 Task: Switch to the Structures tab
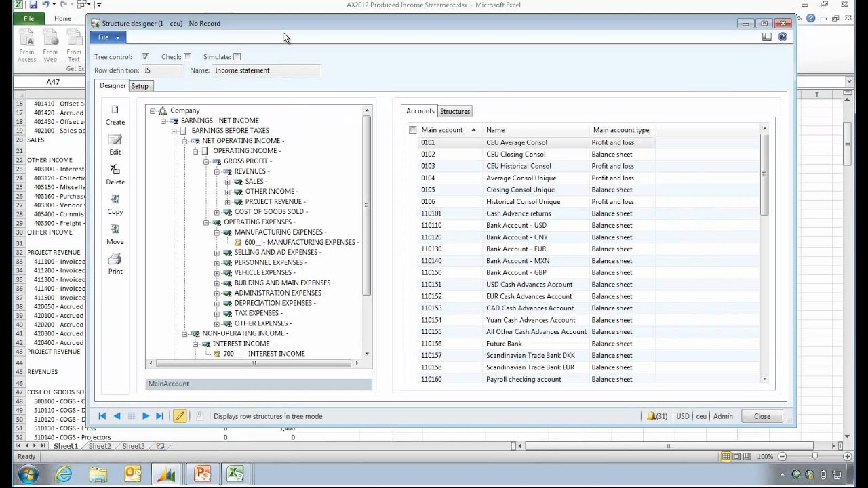pyautogui.click(x=455, y=111)
